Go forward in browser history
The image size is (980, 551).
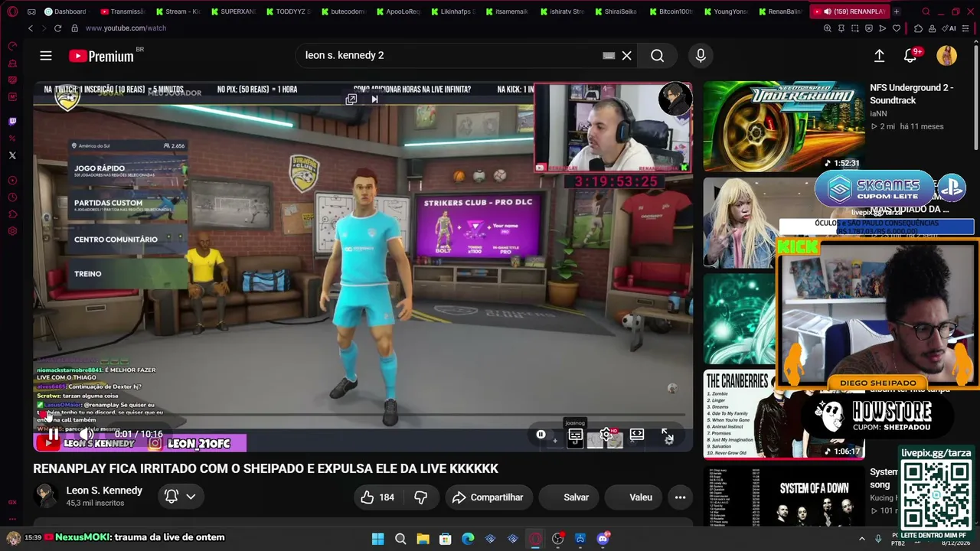(44, 28)
